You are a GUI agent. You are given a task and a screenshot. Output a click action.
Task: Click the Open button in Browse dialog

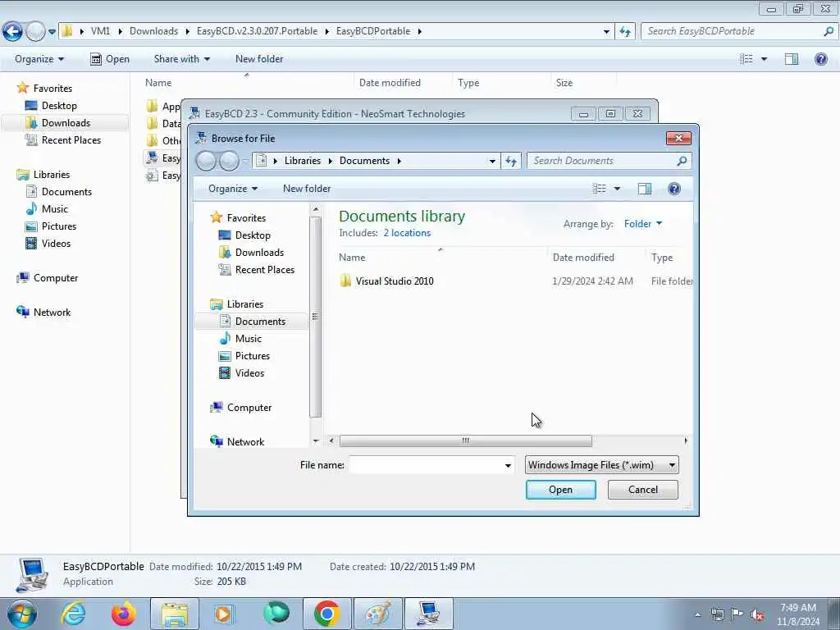tap(560, 490)
